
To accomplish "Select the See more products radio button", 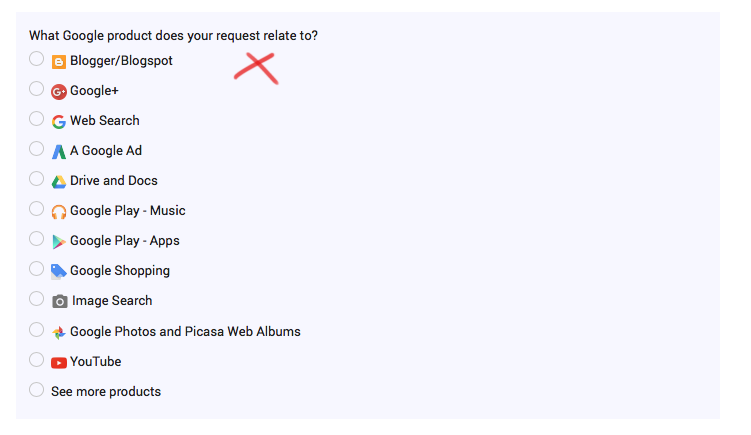I will [x=36, y=389].
